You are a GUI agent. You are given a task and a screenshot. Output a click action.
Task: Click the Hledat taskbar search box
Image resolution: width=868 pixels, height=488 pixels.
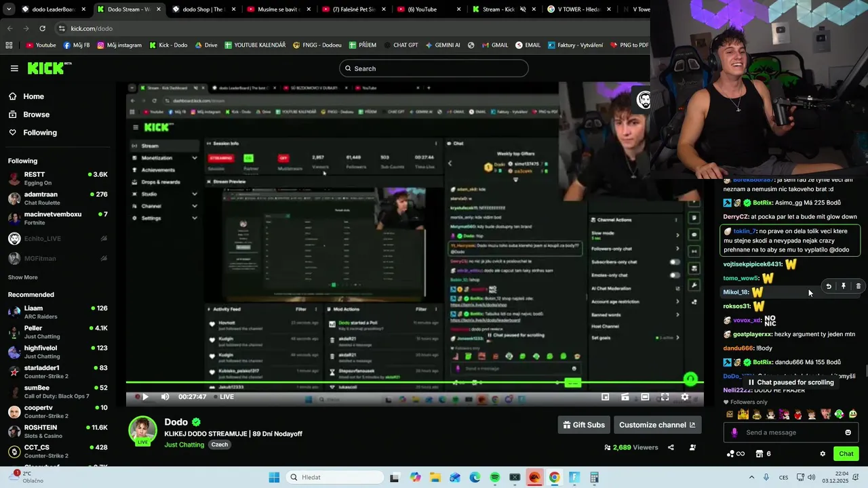pyautogui.click(x=334, y=477)
